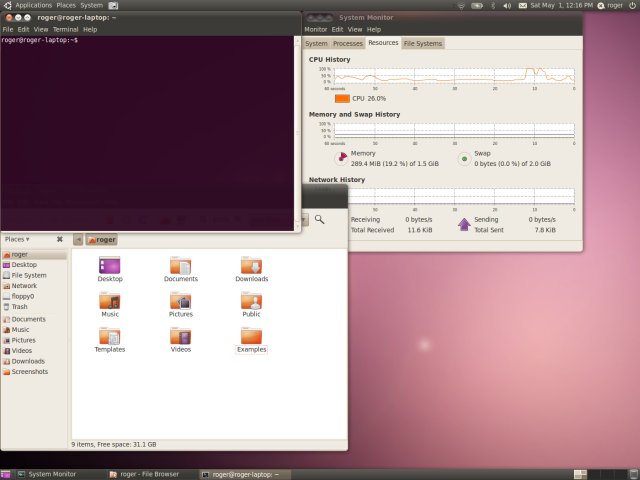Image resolution: width=640 pixels, height=480 pixels.
Task: Click the volume speaker icon in top panel
Action: coord(506,5)
